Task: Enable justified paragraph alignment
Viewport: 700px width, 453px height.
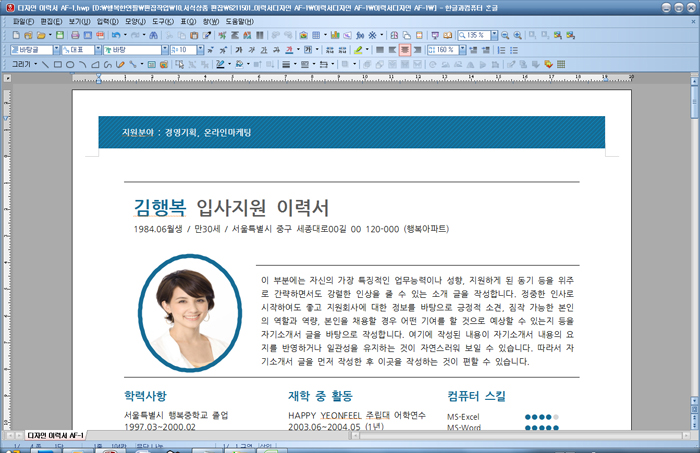Action: click(x=379, y=50)
